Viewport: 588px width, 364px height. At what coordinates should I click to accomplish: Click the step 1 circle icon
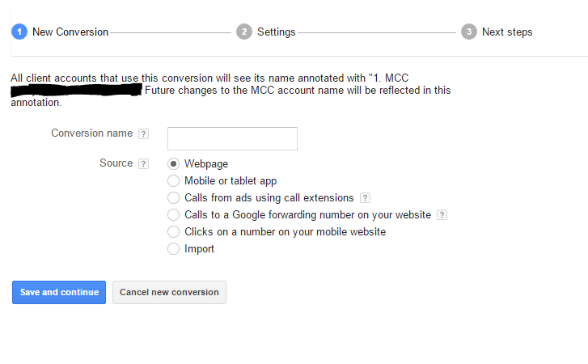(x=19, y=32)
